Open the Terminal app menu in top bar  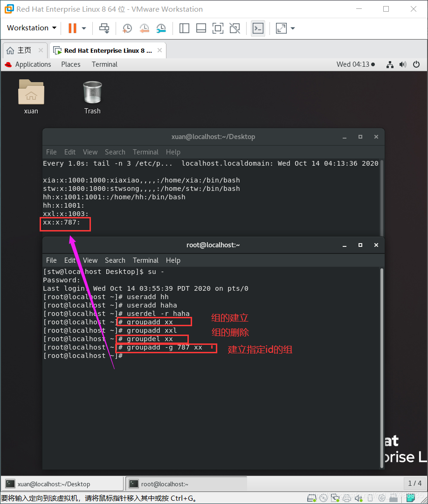click(104, 64)
